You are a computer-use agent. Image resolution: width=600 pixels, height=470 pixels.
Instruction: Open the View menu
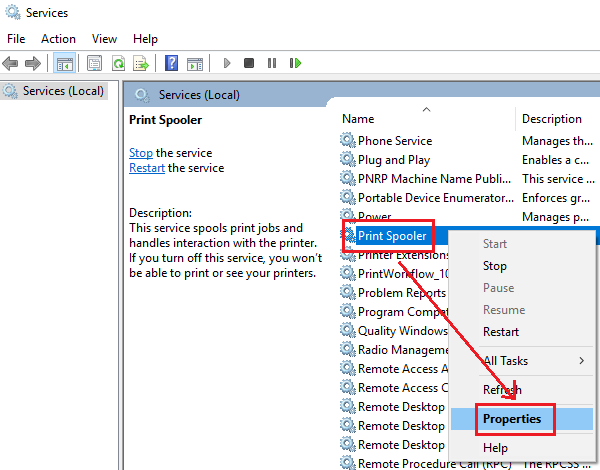[104, 39]
